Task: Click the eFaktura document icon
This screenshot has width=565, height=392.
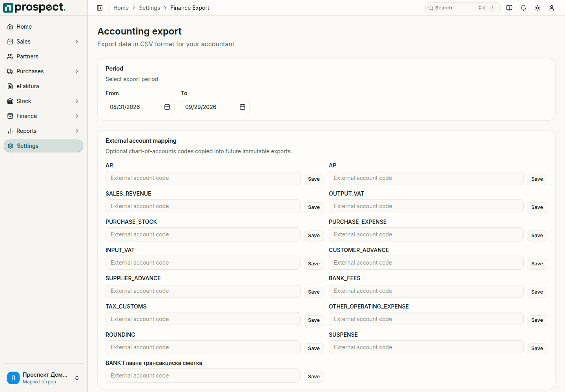Action: tap(10, 86)
